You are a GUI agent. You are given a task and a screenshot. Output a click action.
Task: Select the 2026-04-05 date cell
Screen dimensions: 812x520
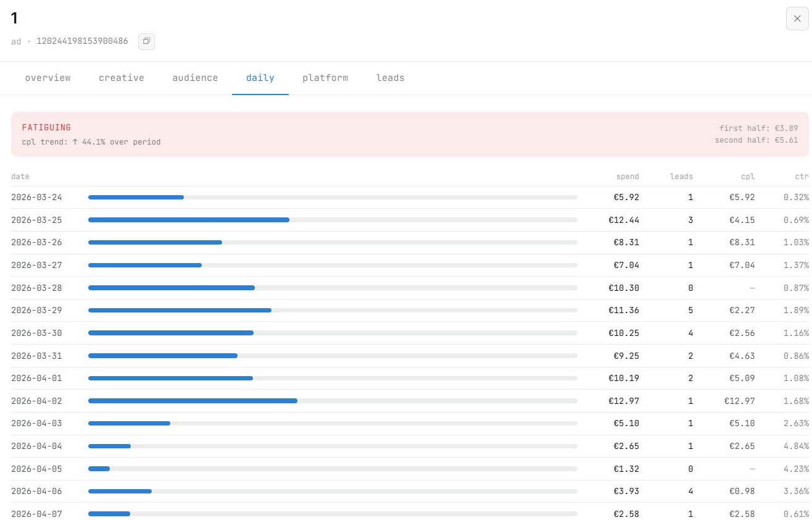pyautogui.click(x=36, y=469)
